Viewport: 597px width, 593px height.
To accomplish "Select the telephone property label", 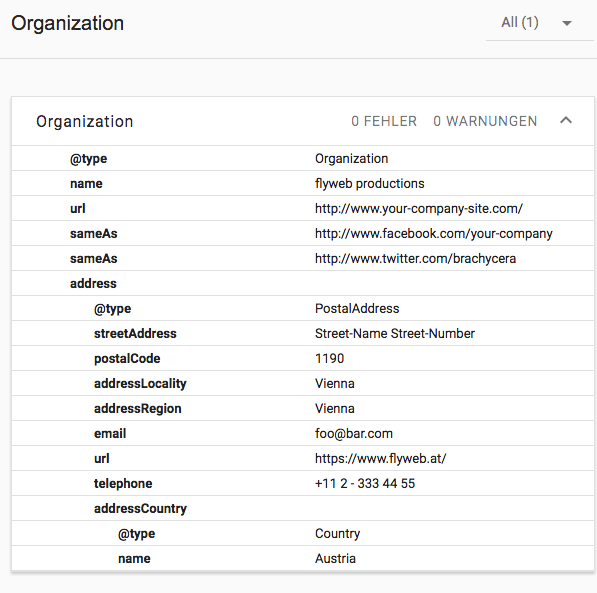I will coord(123,484).
